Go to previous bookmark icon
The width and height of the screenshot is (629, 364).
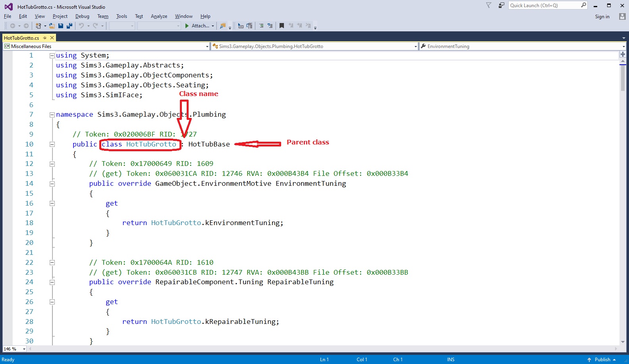tap(291, 26)
